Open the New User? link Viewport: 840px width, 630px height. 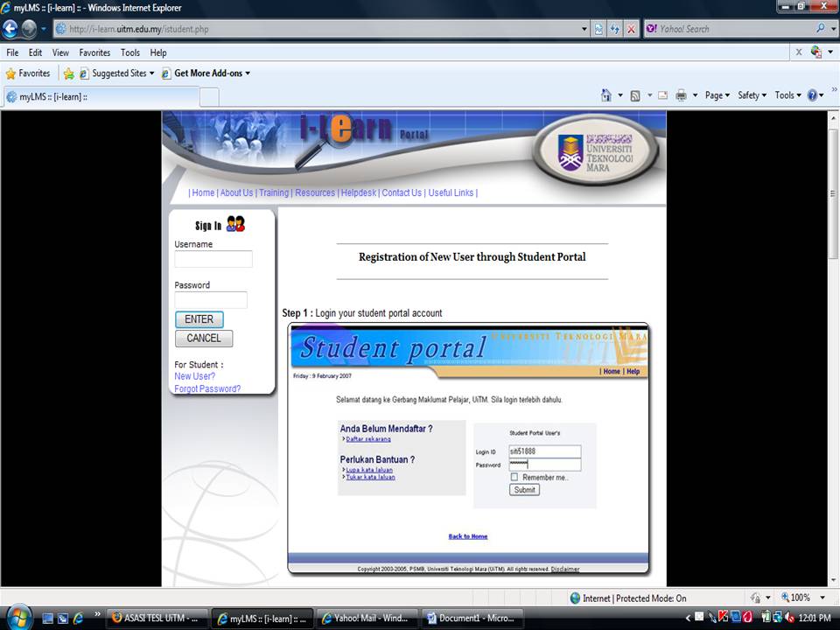pos(194,376)
